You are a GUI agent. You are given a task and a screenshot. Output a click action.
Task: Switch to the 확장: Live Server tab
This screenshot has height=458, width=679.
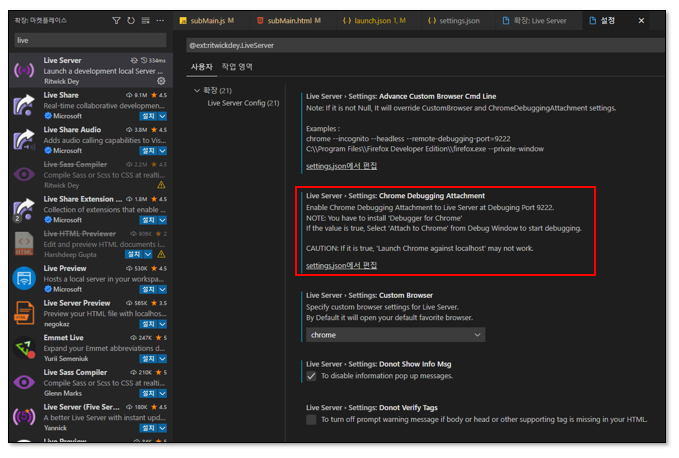tap(539, 21)
